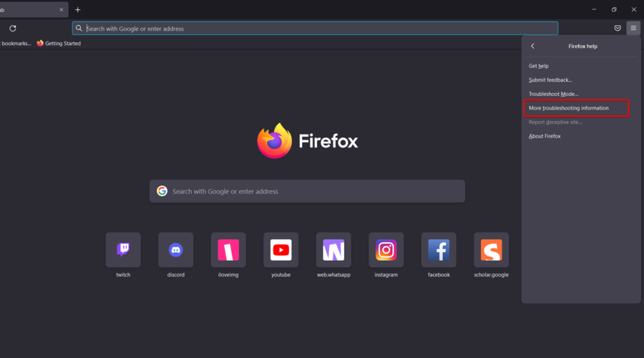Image resolution: width=644 pixels, height=358 pixels.
Task: Open the iloveimg shortcut tile
Action: tap(228, 250)
